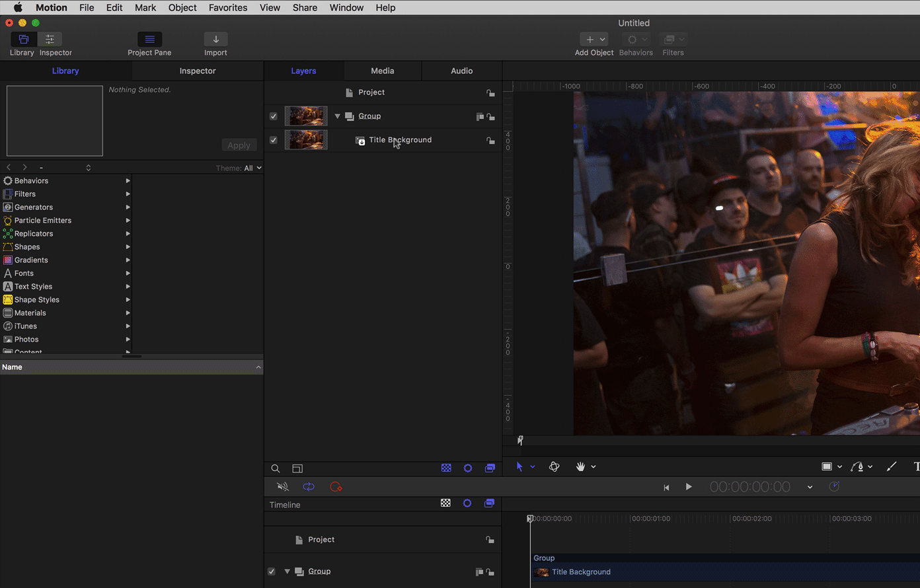
Task: Open the Add Object button
Action: pos(594,39)
